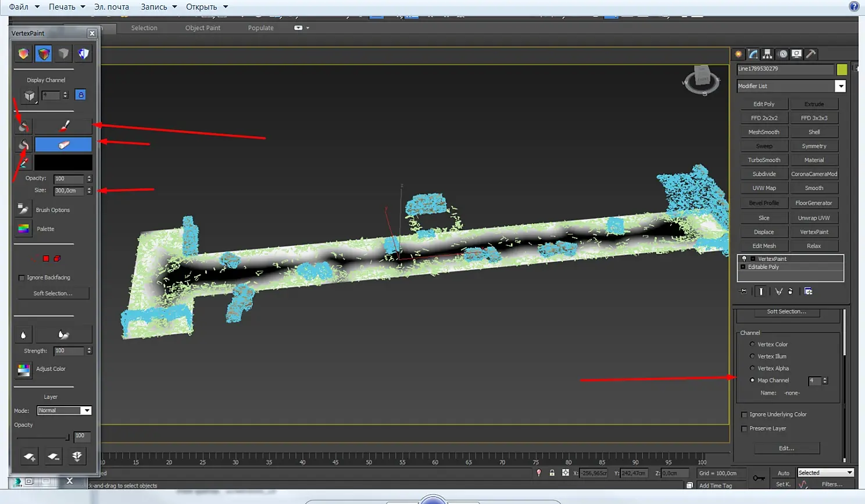Expand the Modifier List dropdown
Image resolution: width=865 pixels, height=504 pixels.
[x=840, y=86]
